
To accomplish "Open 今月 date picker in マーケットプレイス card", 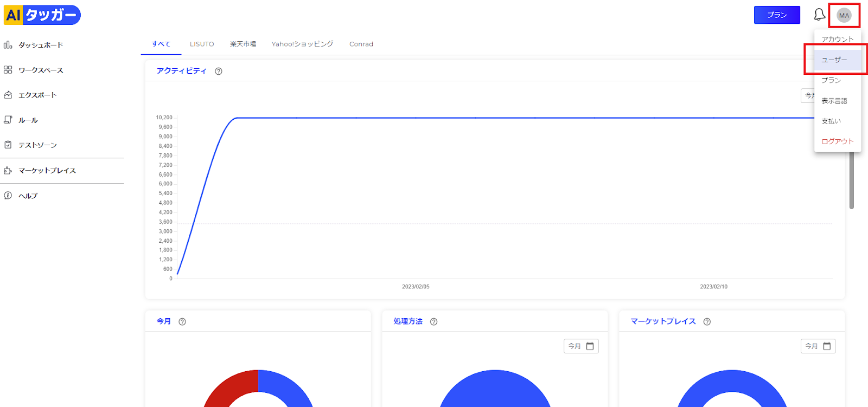I will click(818, 346).
